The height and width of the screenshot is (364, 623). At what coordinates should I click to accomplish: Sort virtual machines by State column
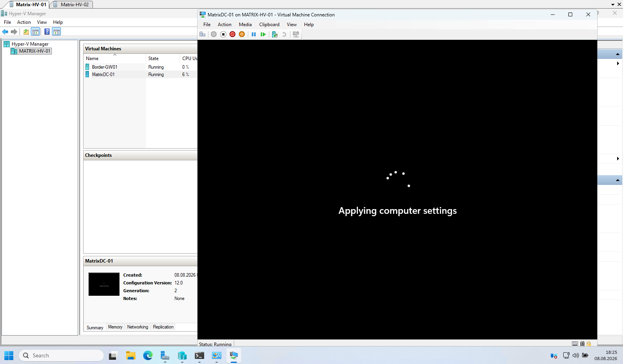tap(163, 59)
